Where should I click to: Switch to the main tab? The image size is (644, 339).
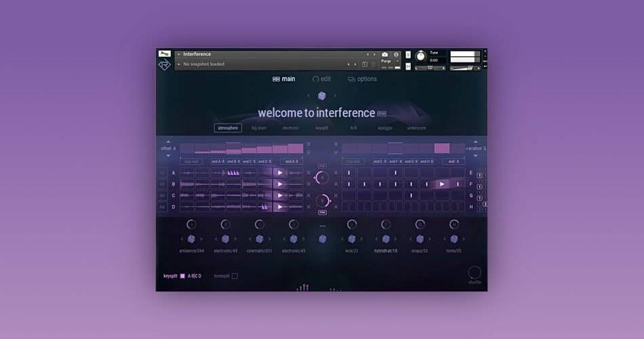[284, 79]
